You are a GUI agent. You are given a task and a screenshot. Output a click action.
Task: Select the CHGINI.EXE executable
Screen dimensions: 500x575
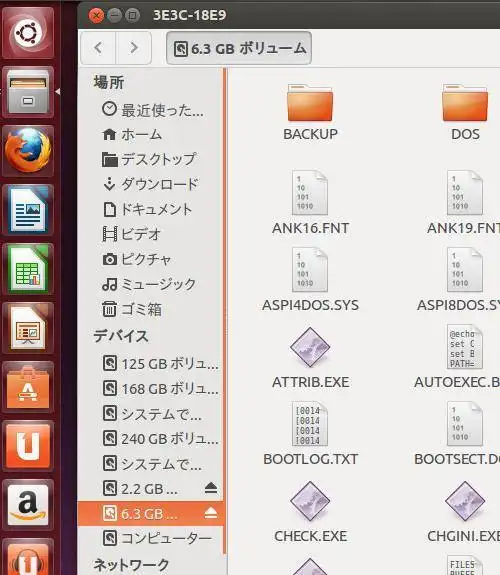[x=464, y=511]
